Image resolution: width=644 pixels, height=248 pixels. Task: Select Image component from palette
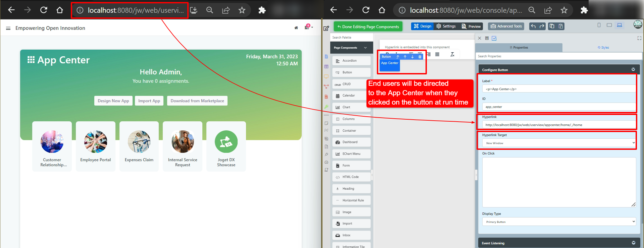351,212
